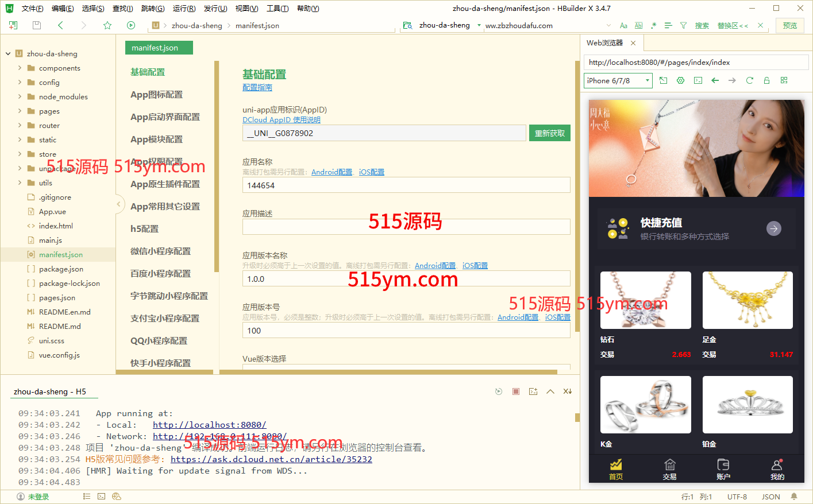Click the run (play) icon in toolbar

131,25
